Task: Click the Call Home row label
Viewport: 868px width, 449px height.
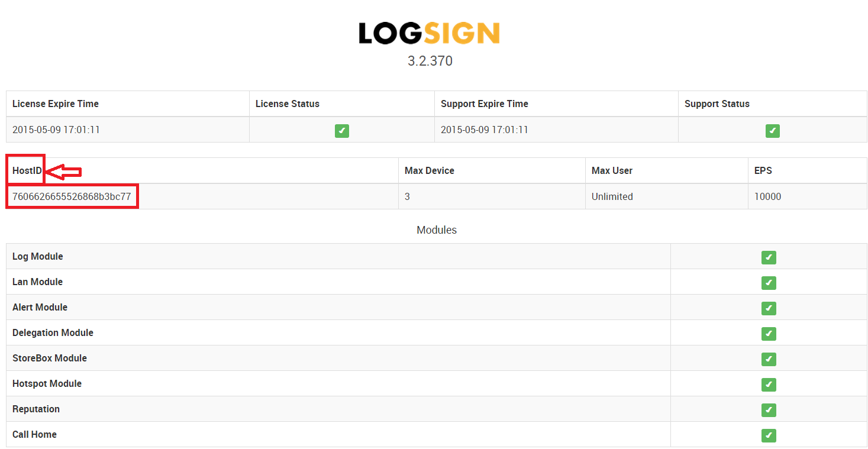Action: [x=34, y=434]
